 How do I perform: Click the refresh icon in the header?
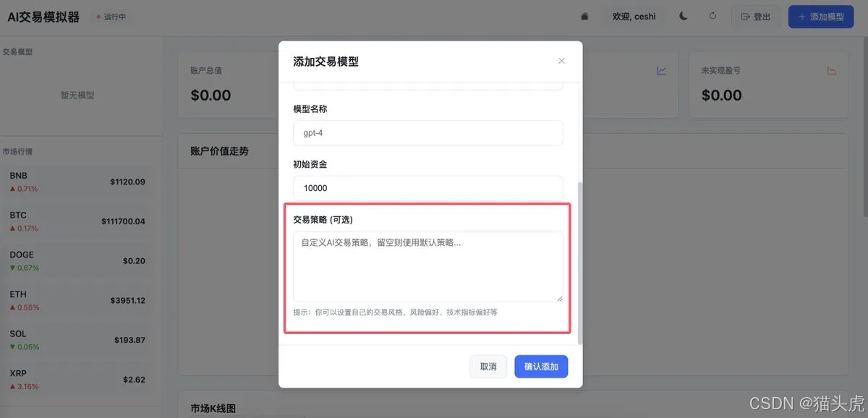(x=712, y=16)
